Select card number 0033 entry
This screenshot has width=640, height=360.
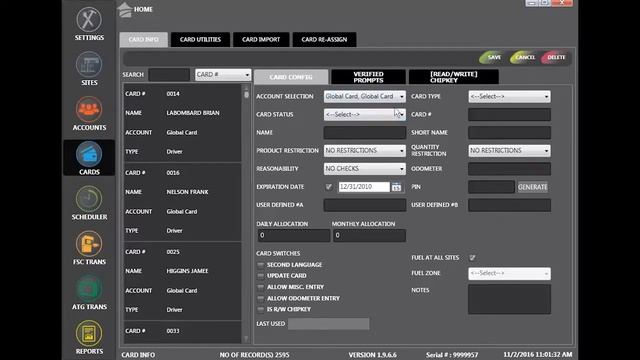182,332
